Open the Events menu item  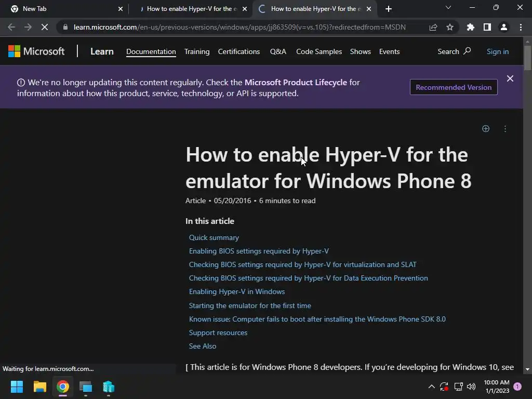click(x=390, y=51)
